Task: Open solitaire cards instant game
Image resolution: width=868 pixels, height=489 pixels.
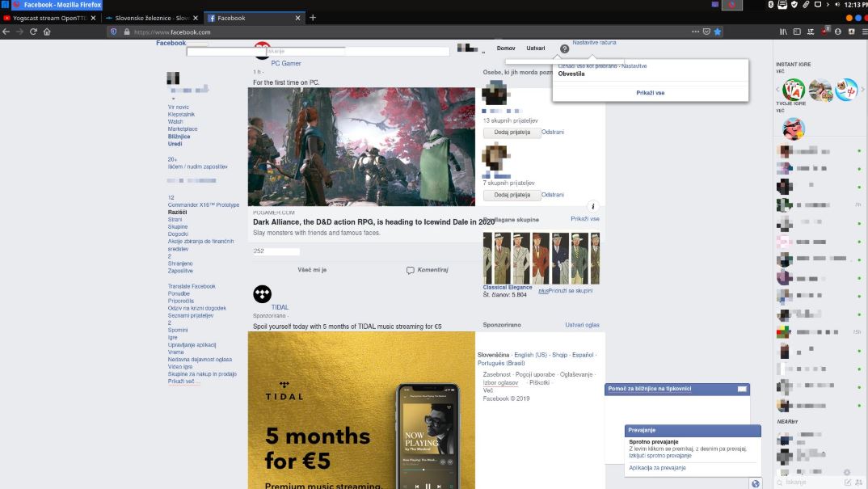Action: [794, 90]
